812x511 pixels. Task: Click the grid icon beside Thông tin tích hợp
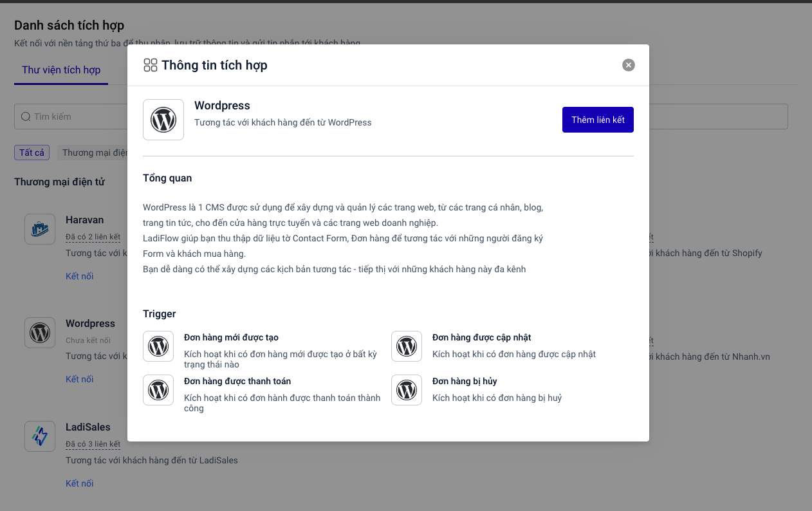coord(151,65)
